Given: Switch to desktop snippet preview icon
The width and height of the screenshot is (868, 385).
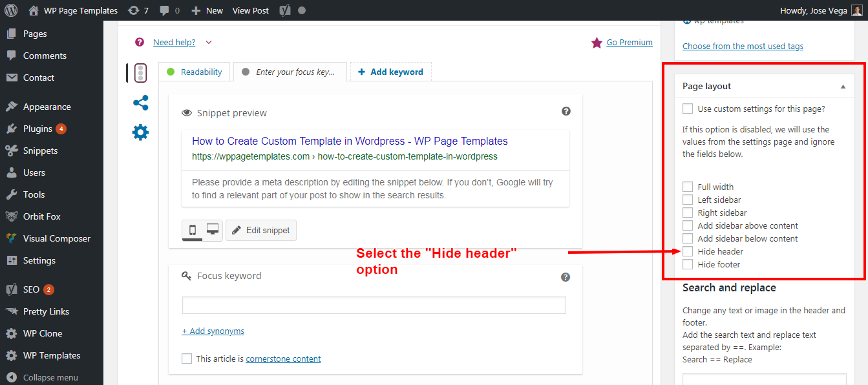Looking at the screenshot, I should click(213, 229).
